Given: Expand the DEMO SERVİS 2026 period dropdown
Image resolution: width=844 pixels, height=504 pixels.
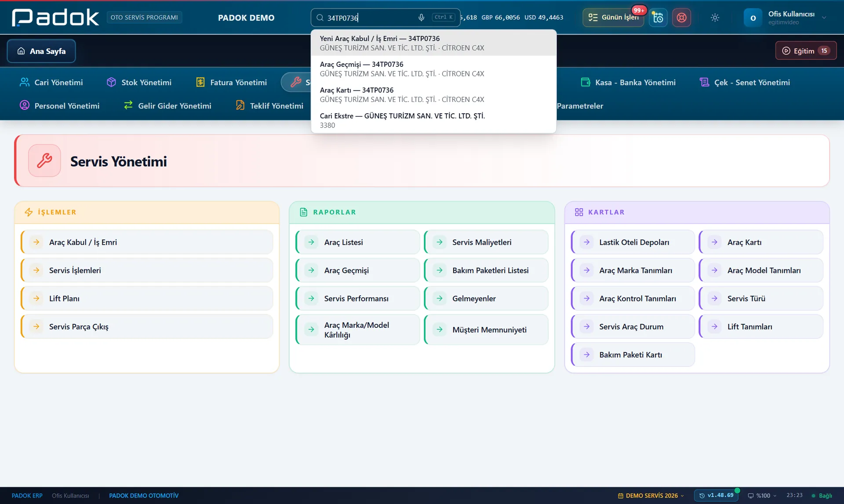Looking at the screenshot, I should (651, 496).
